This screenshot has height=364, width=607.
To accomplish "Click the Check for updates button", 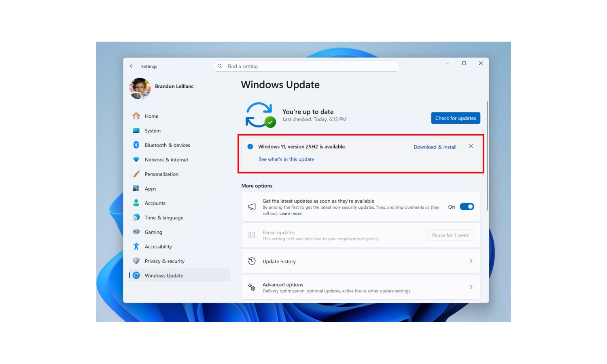I will (x=455, y=118).
